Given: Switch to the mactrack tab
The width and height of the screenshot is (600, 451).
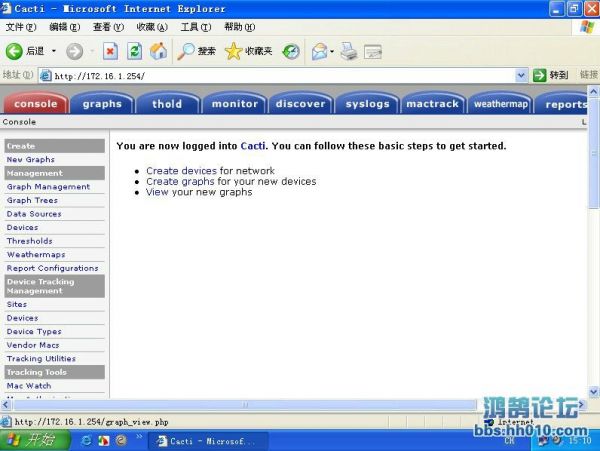Looking at the screenshot, I should pyautogui.click(x=432, y=104).
